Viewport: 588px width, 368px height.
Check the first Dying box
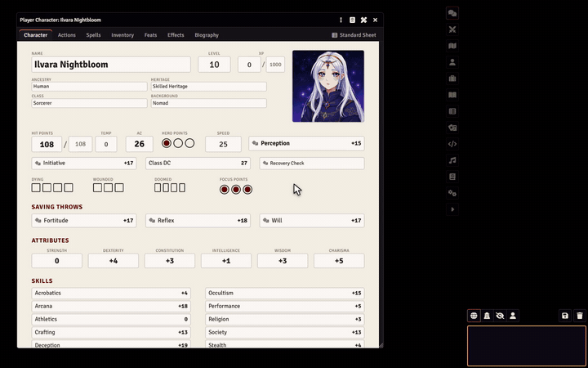(36, 188)
